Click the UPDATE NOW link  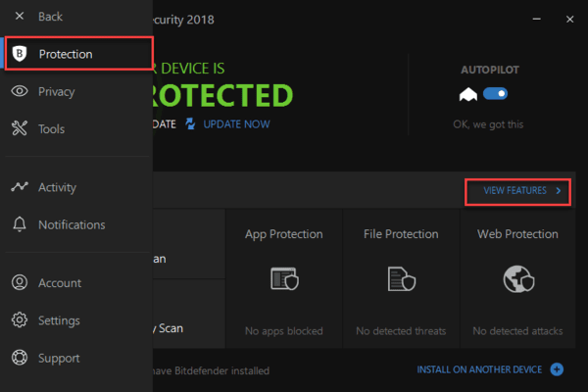coord(236,124)
